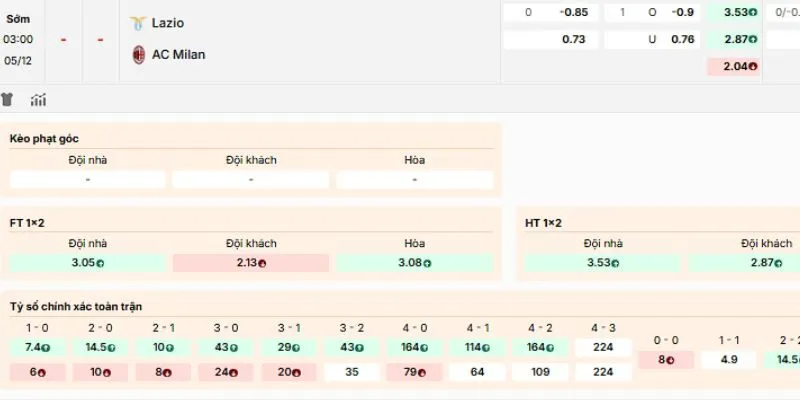Select FT 1×2 home odds 3.05
Viewport: 800px width, 400px height.
pos(88,263)
